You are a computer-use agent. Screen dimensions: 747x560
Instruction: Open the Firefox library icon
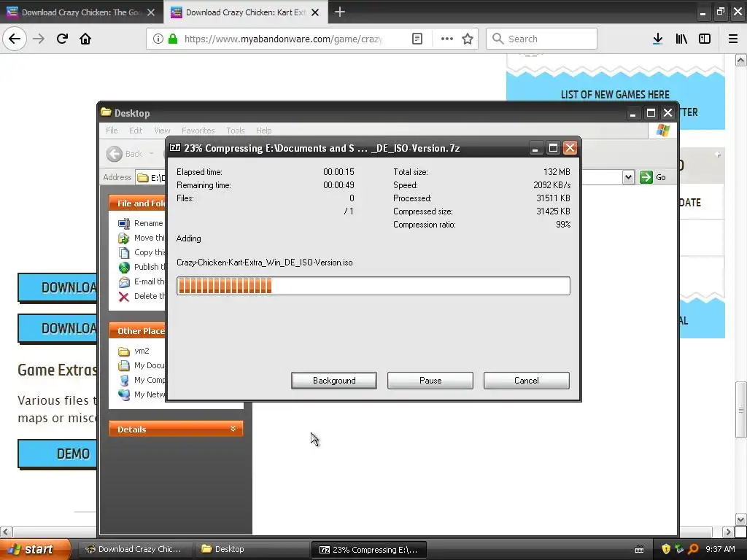pos(681,39)
